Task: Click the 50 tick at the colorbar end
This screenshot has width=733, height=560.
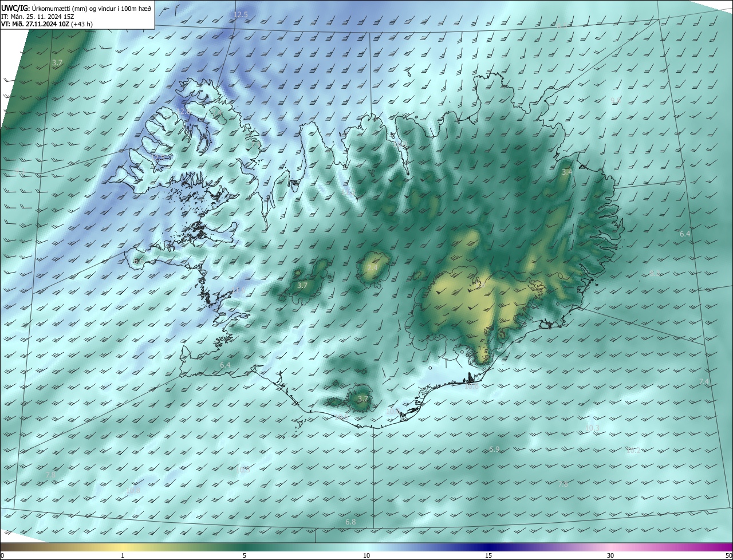Action: tap(728, 555)
